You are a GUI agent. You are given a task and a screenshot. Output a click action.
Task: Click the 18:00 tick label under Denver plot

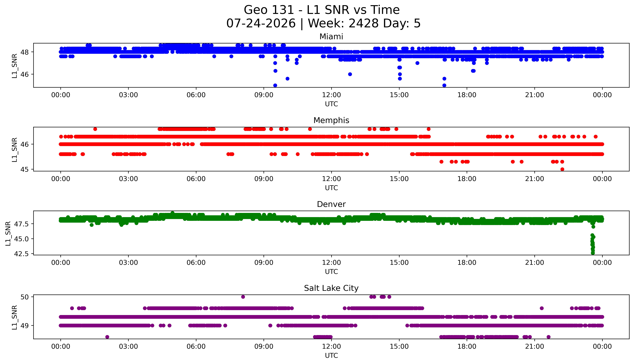click(x=467, y=262)
